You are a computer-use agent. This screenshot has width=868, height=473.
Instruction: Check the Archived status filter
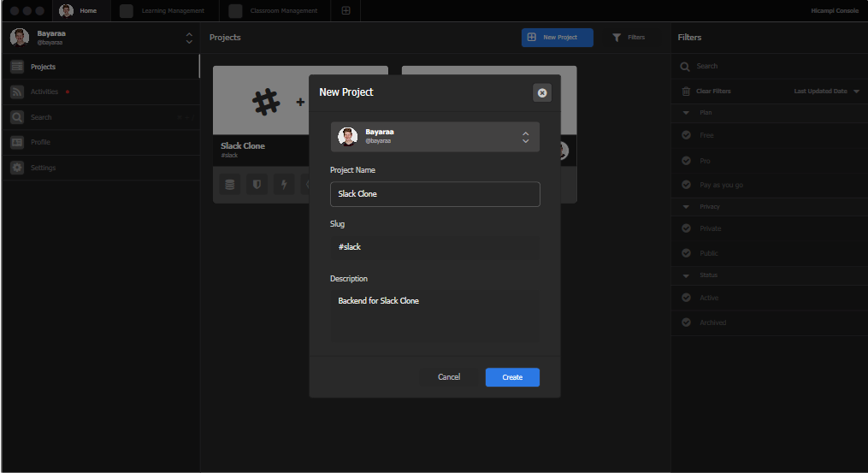686,322
